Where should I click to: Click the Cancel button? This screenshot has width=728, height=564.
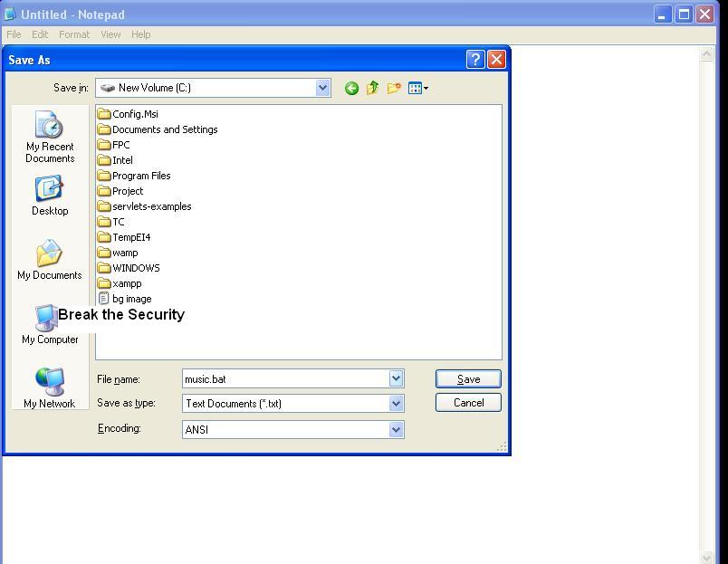[x=468, y=403]
